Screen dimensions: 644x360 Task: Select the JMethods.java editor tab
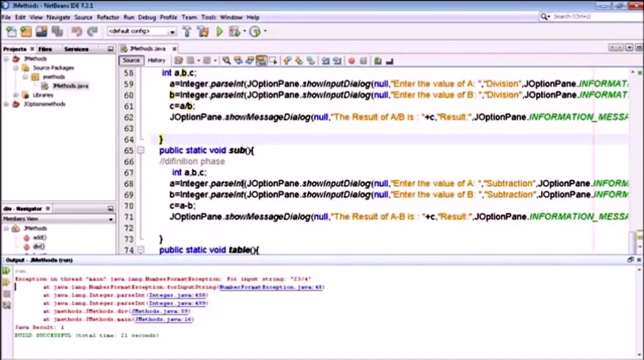tap(147, 48)
